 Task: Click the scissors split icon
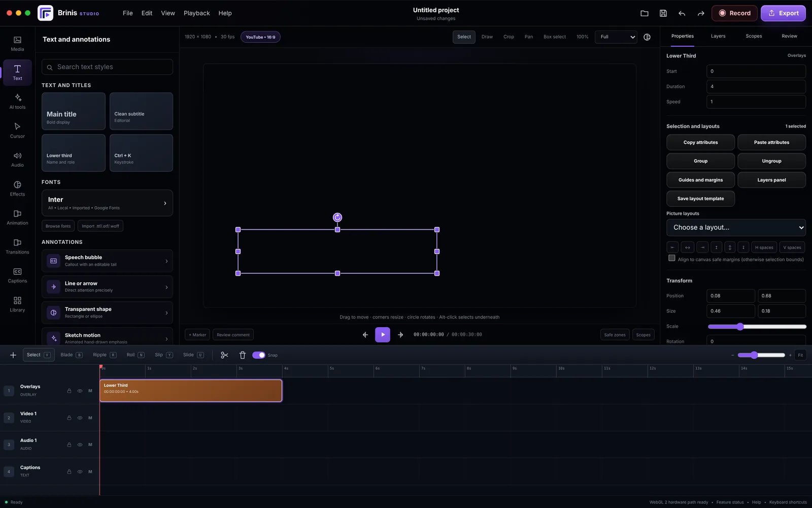point(224,355)
